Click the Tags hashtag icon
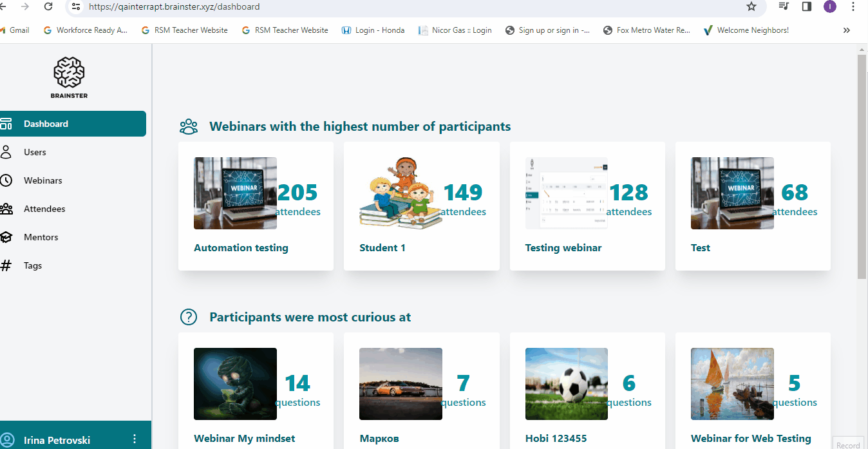Screen dimensions: 868x449 point(6,265)
